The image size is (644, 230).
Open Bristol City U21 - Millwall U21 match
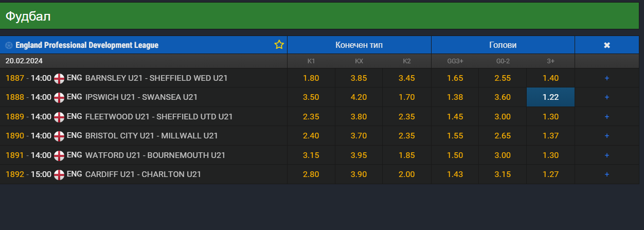151,136
